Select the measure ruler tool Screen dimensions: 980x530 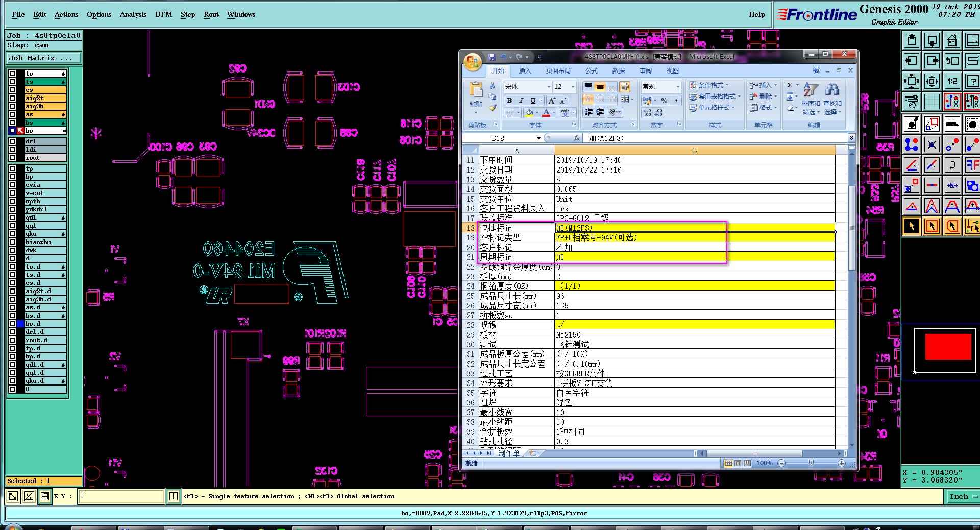952,124
